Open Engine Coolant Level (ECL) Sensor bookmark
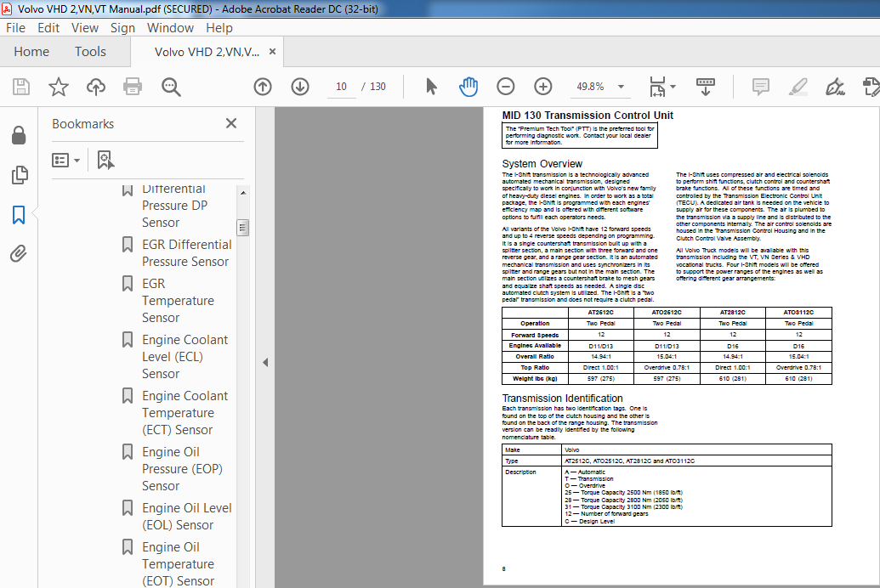The height and width of the screenshot is (588, 880). [x=185, y=357]
